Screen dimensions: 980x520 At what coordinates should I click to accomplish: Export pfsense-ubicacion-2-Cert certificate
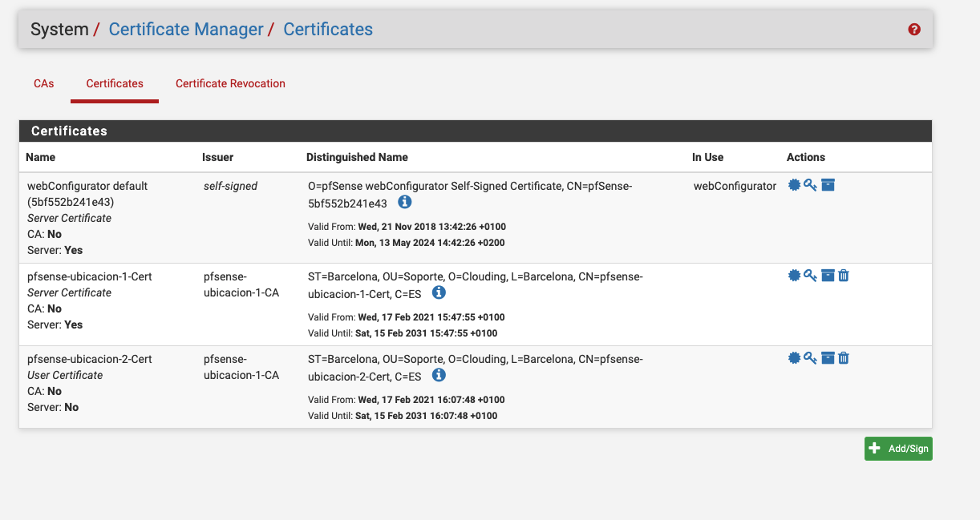(x=794, y=358)
